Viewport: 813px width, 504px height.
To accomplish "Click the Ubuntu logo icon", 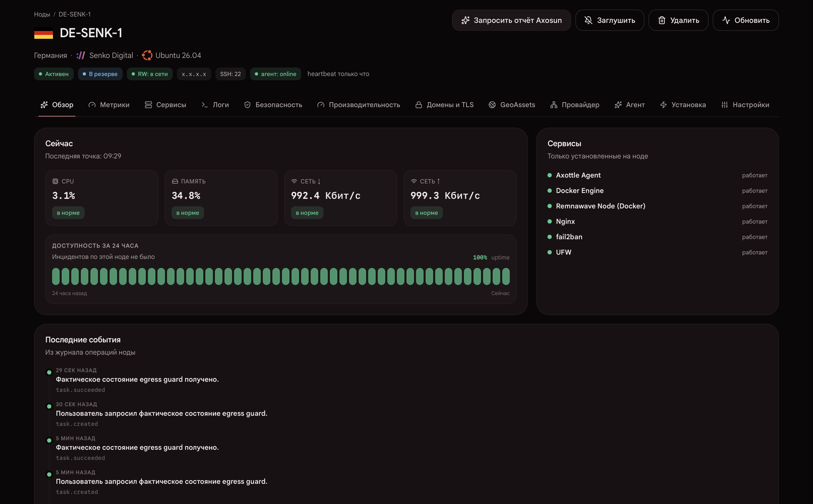I will [147, 55].
